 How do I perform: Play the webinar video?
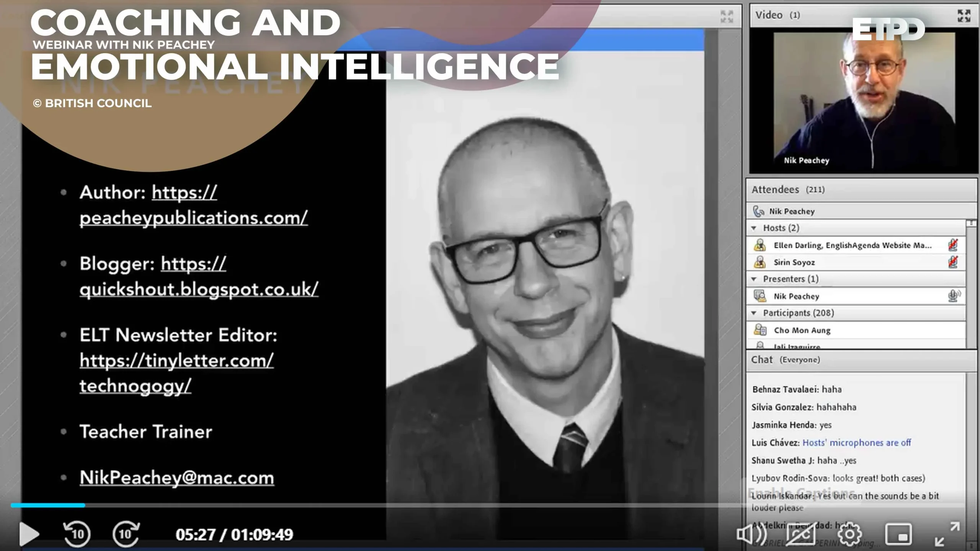click(x=29, y=534)
